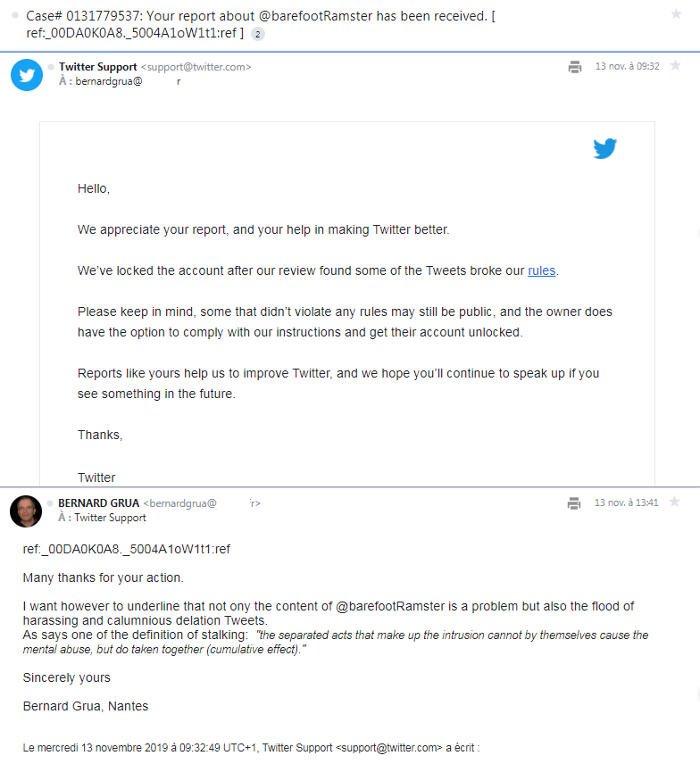Viewport: 700px width, 764px height.
Task: Click the Twitter Support sender name
Action: coord(98,67)
